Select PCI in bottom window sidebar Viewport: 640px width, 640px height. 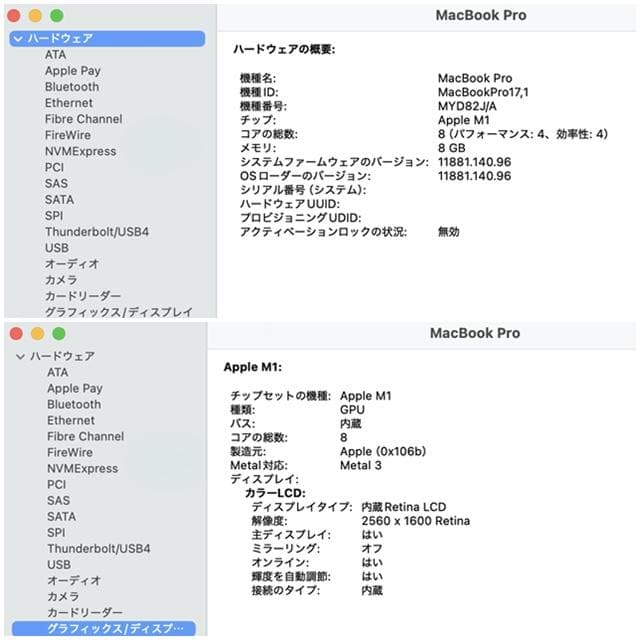[56, 485]
